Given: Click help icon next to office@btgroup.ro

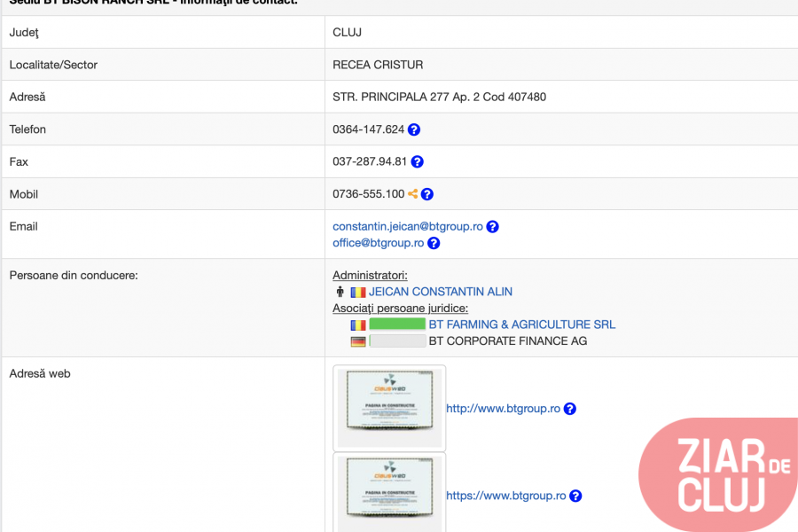Looking at the screenshot, I should pos(434,243).
